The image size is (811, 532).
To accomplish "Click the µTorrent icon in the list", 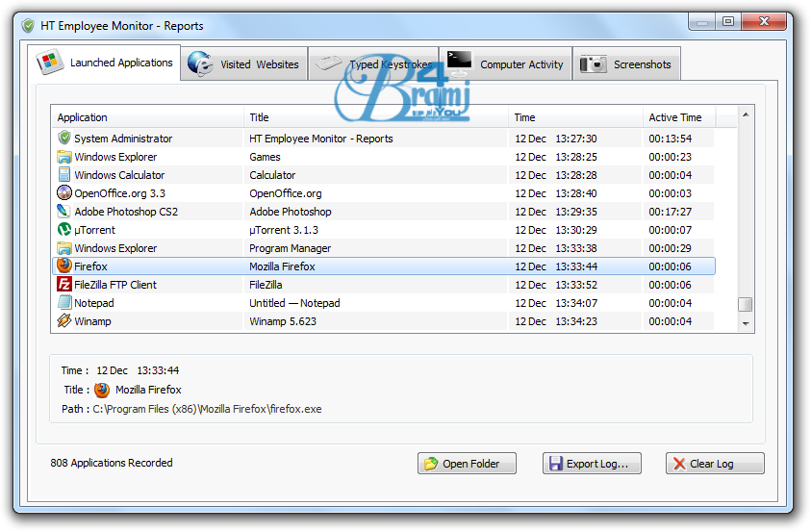I will (64, 230).
